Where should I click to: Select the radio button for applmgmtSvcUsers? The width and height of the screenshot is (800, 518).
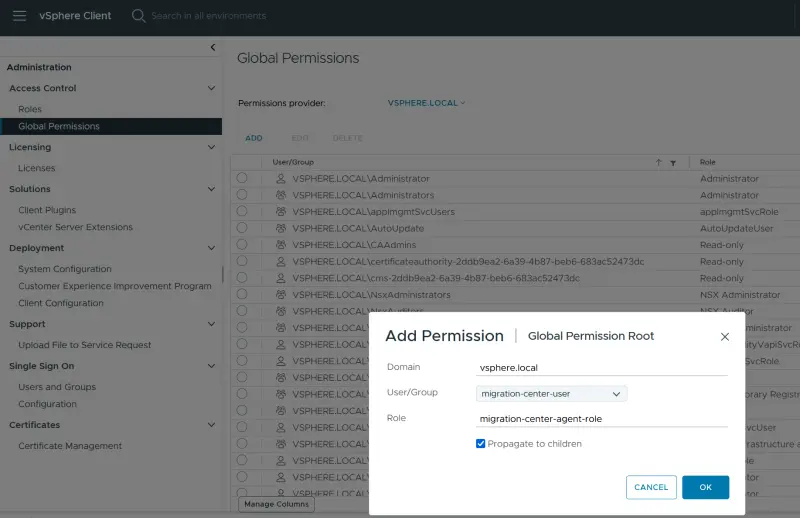pyautogui.click(x=242, y=211)
